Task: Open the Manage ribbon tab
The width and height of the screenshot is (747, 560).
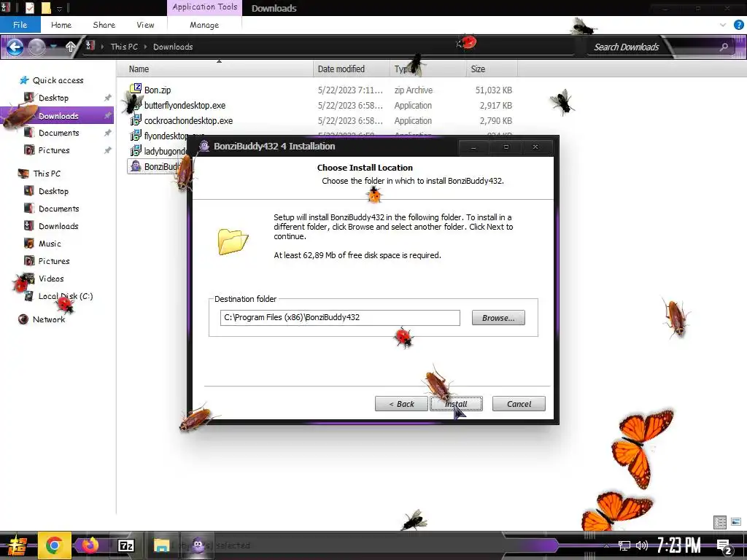Action: tap(204, 25)
